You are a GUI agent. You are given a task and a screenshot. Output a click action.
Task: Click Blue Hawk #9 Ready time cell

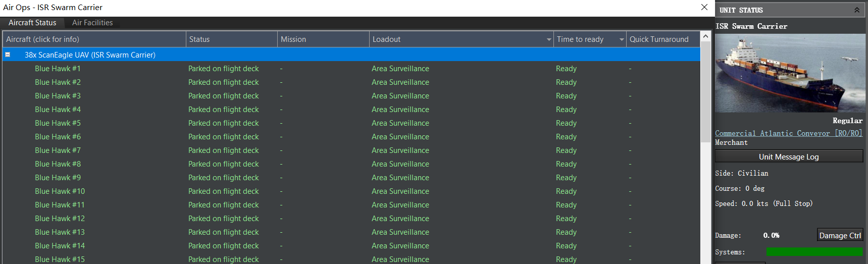pos(566,178)
